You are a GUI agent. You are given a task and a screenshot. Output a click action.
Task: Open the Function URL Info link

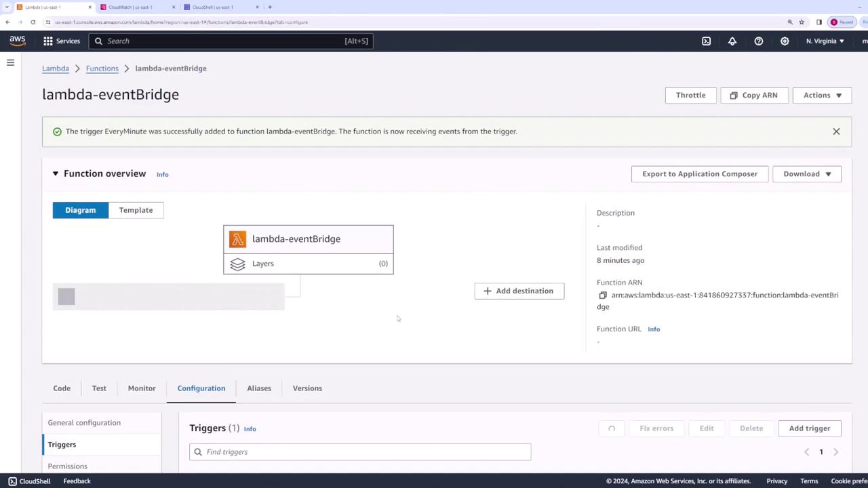(x=654, y=329)
